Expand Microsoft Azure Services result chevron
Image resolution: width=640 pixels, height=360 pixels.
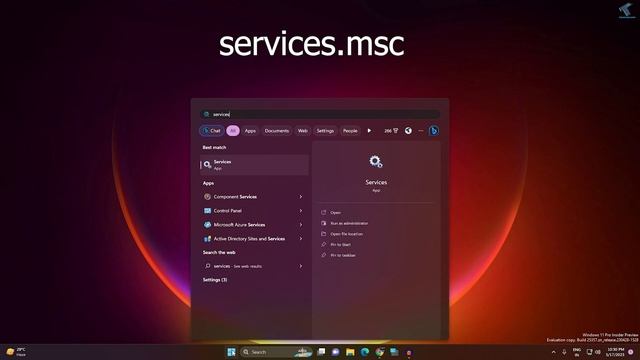pyautogui.click(x=301, y=225)
